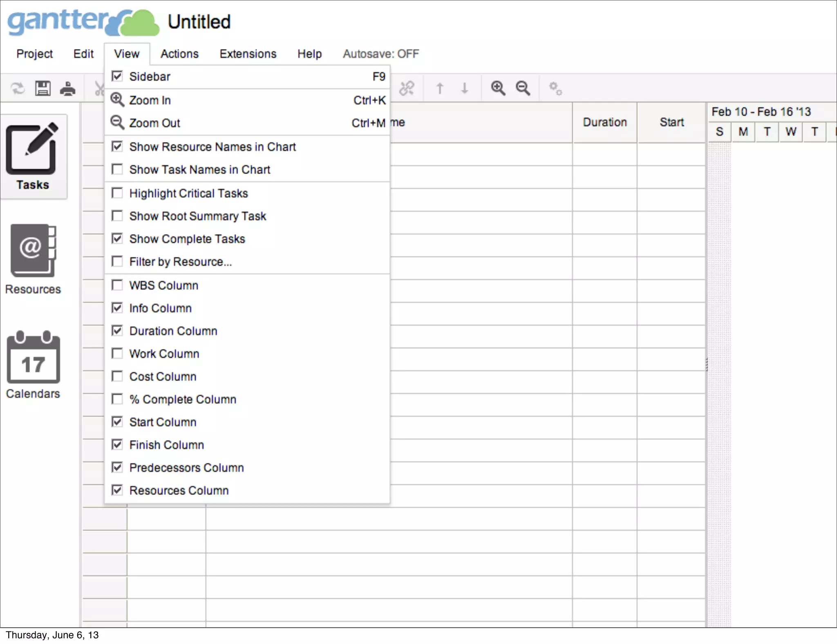Click the Save floppy disk icon
Viewport: 837px width, 644px height.
(43, 88)
